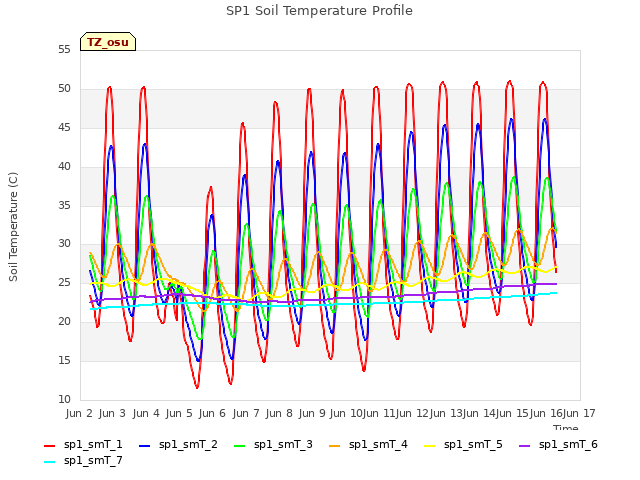640x480 pixels.
Task: Click the green sp1_smT_3 legend swatch
Action: pos(240,446)
